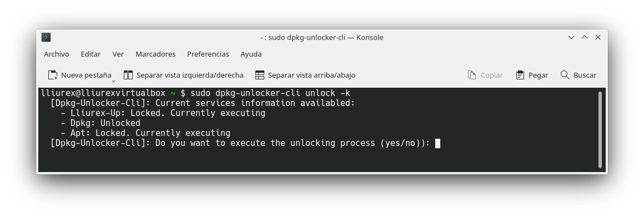Click Separar vista arriba/abajo button

(x=305, y=75)
